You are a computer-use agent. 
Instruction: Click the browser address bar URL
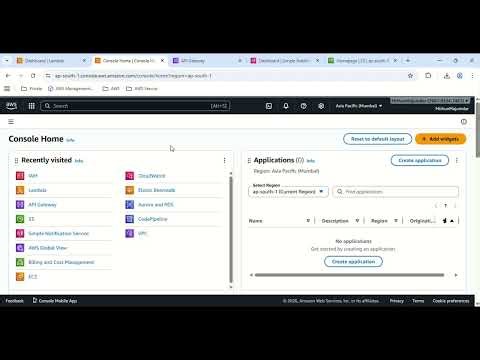[133, 76]
